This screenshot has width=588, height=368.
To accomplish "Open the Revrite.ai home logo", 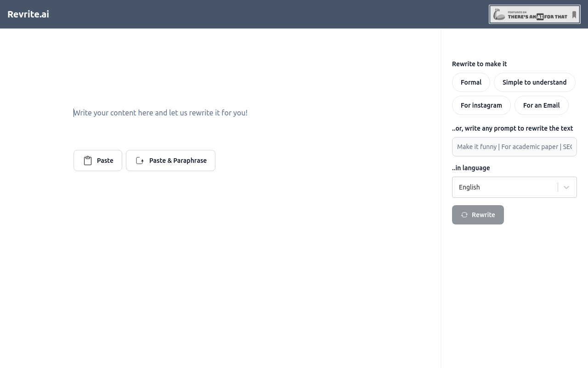I will click(28, 14).
